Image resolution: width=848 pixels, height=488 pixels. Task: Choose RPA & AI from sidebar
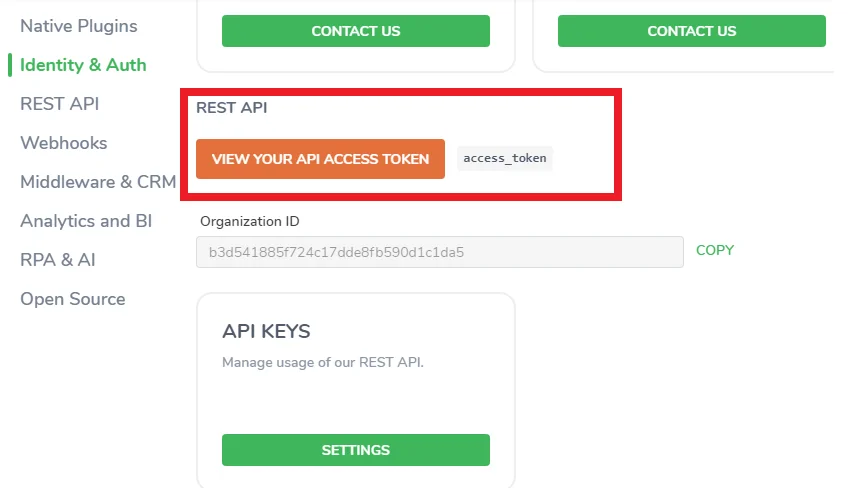click(58, 260)
